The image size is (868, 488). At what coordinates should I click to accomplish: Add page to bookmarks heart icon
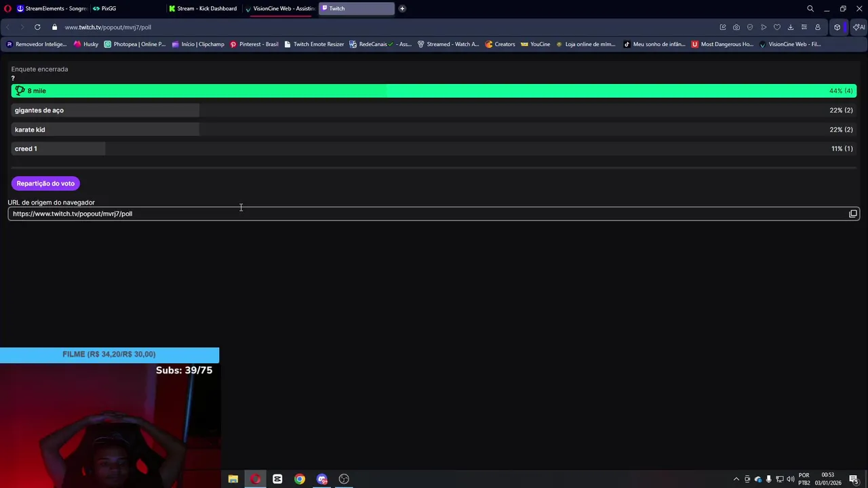click(777, 27)
